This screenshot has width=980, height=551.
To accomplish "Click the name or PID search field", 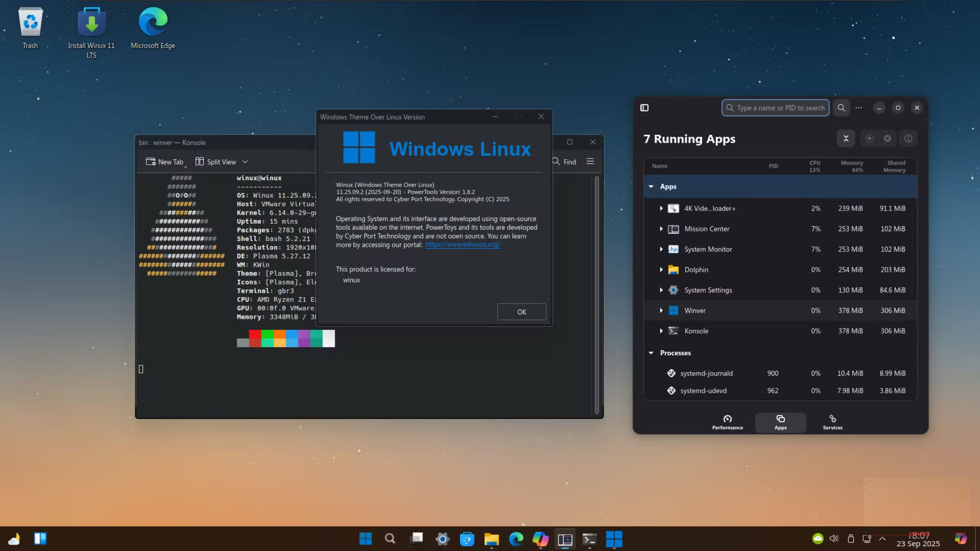I will point(775,108).
